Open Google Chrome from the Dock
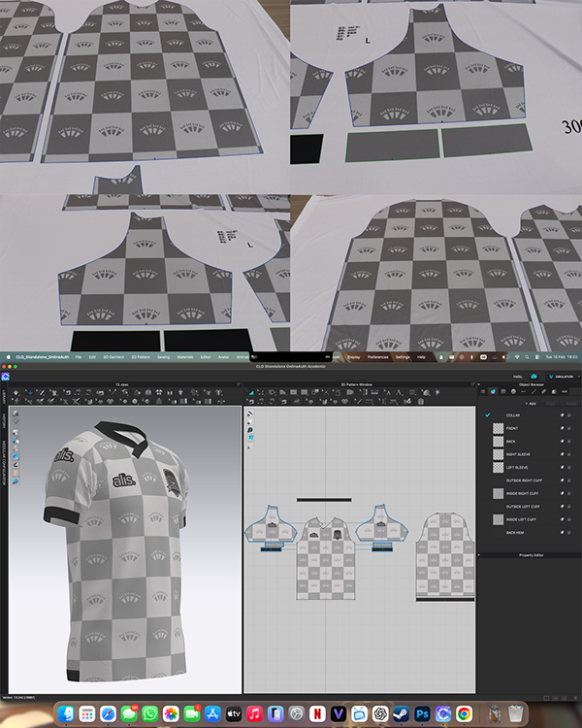 pyautogui.click(x=464, y=713)
